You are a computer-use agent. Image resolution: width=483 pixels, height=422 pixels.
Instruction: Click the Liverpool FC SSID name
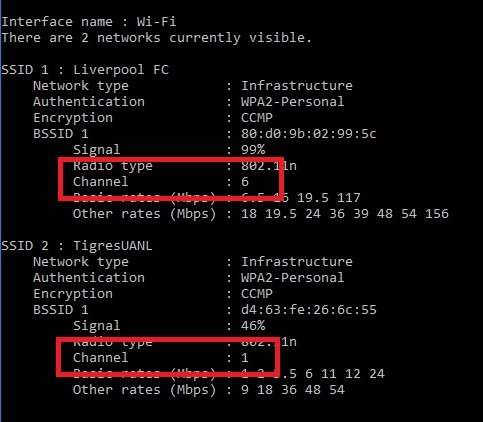pyautogui.click(x=121, y=70)
